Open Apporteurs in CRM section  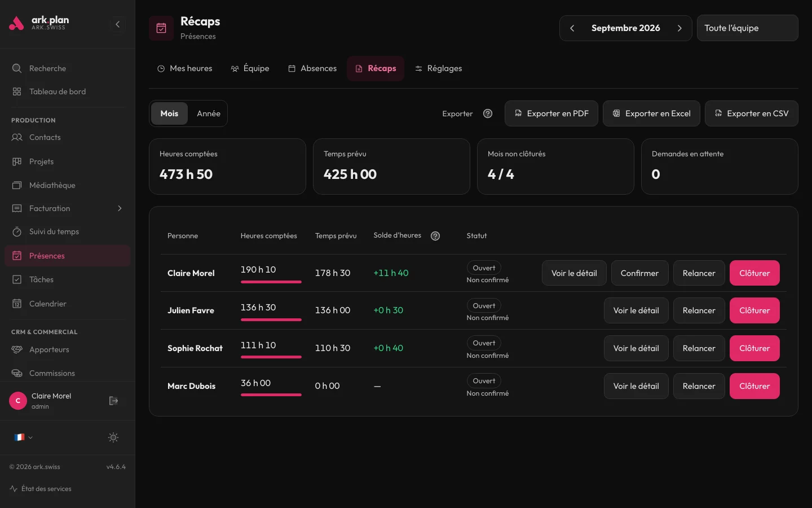click(x=68, y=349)
